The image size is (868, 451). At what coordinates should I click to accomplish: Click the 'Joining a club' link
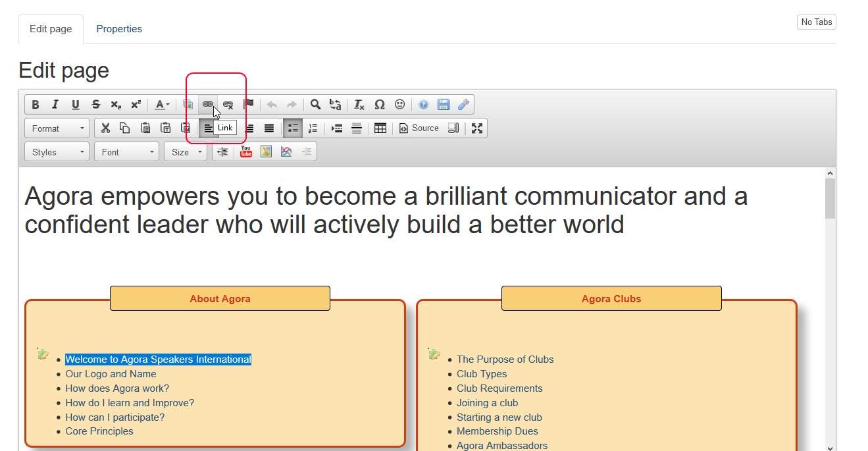pos(488,403)
